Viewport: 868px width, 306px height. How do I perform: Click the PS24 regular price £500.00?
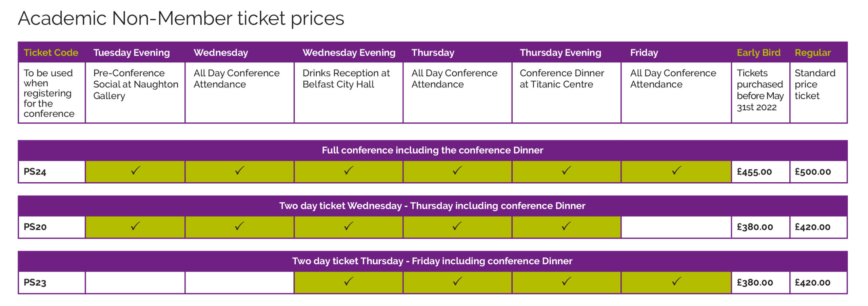(813, 172)
